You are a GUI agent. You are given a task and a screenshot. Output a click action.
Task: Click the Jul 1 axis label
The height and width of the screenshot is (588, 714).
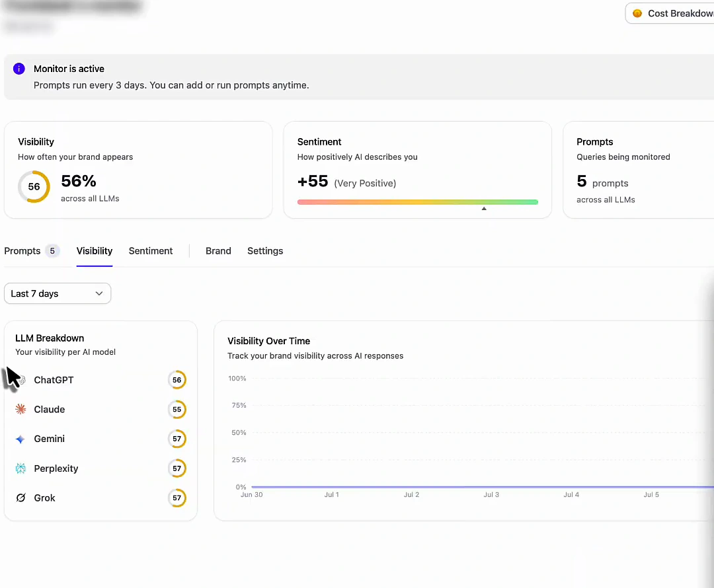point(331,495)
